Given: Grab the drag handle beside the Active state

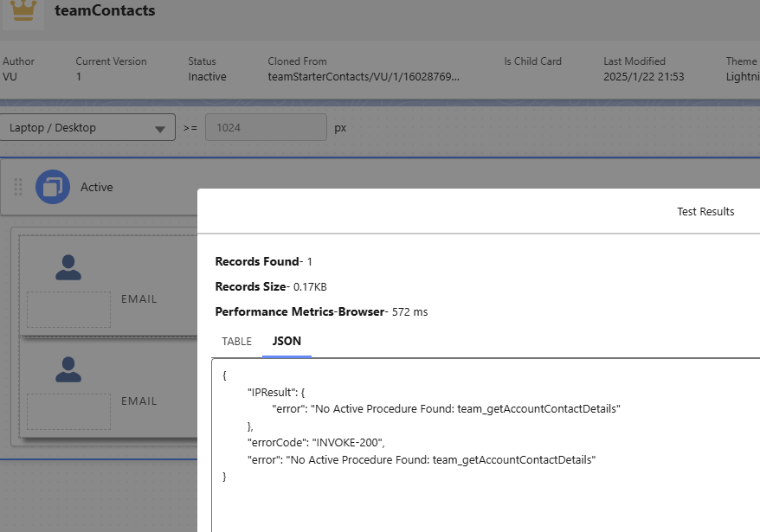Looking at the screenshot, I should click(18, 187).
